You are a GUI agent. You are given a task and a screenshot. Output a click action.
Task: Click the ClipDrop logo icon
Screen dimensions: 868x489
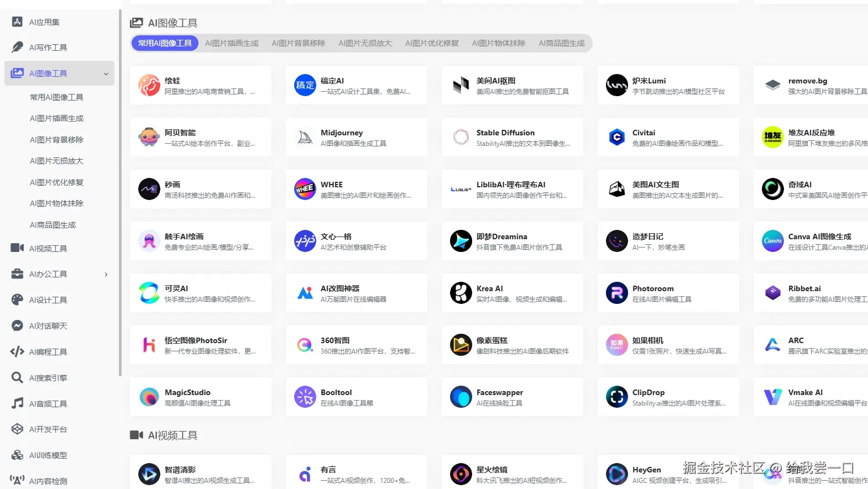pos(617,397)
